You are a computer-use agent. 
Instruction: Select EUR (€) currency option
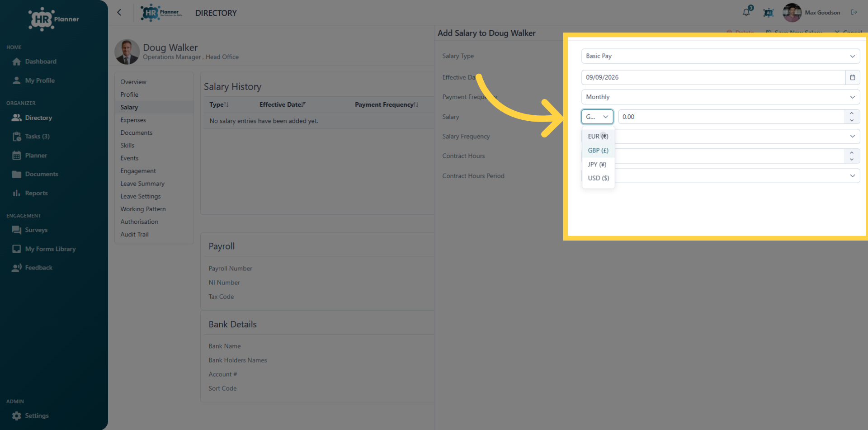pyautogui.click(x=598, y=136)
